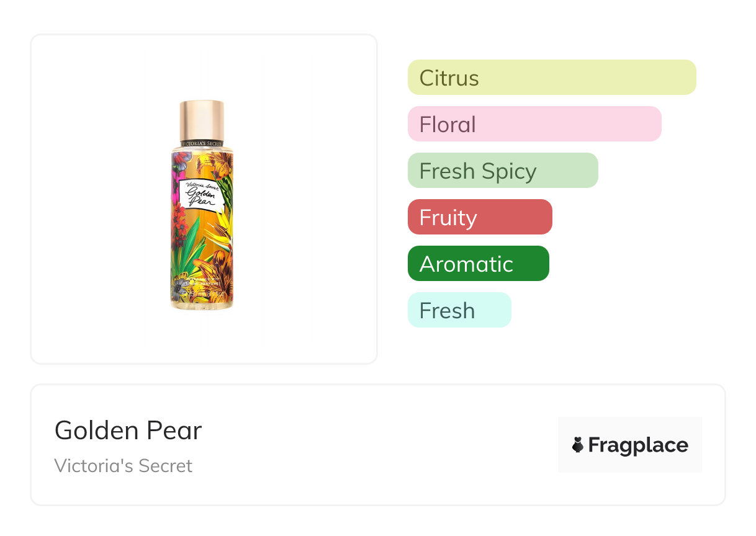
Task: Click the black Victoria's Secret neck band
Action: (202, 143)
